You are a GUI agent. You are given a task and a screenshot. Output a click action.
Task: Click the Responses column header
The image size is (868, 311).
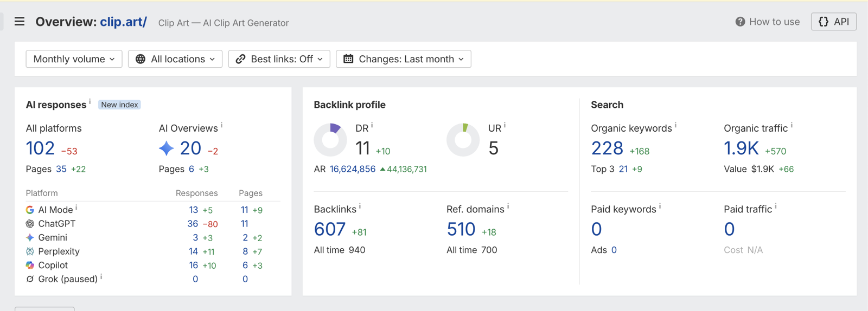tap(196, 193)
